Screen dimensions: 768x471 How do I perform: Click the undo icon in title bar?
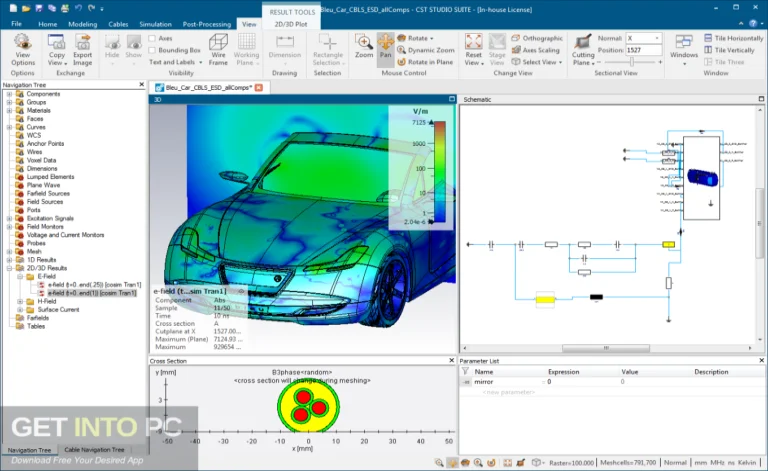[x=78, y=8]
